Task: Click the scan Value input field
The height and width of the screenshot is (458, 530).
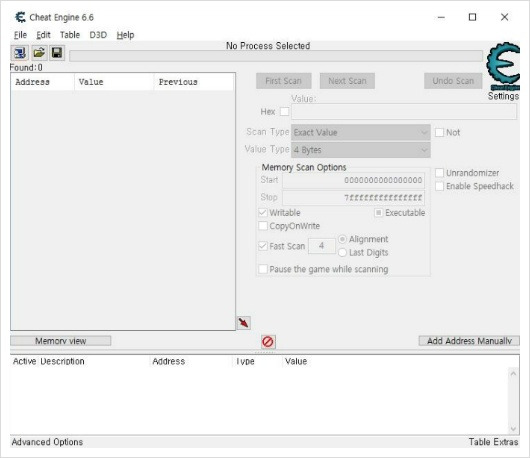Action: point(404,112)
